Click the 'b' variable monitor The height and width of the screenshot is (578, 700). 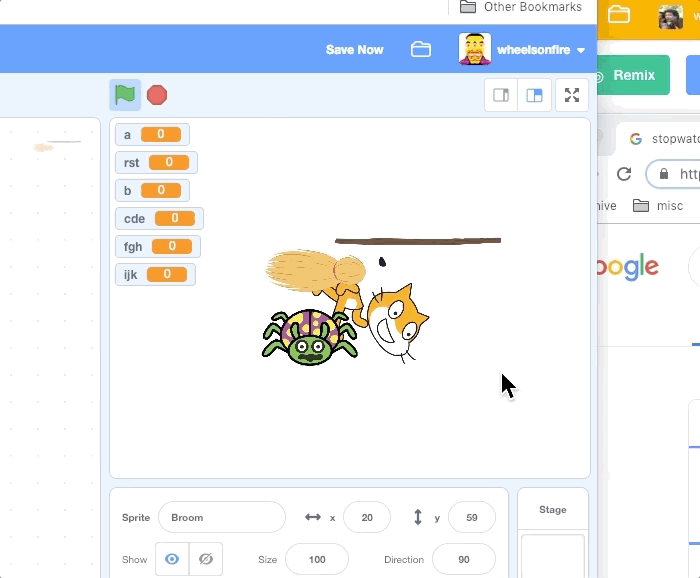click(152, 191)
